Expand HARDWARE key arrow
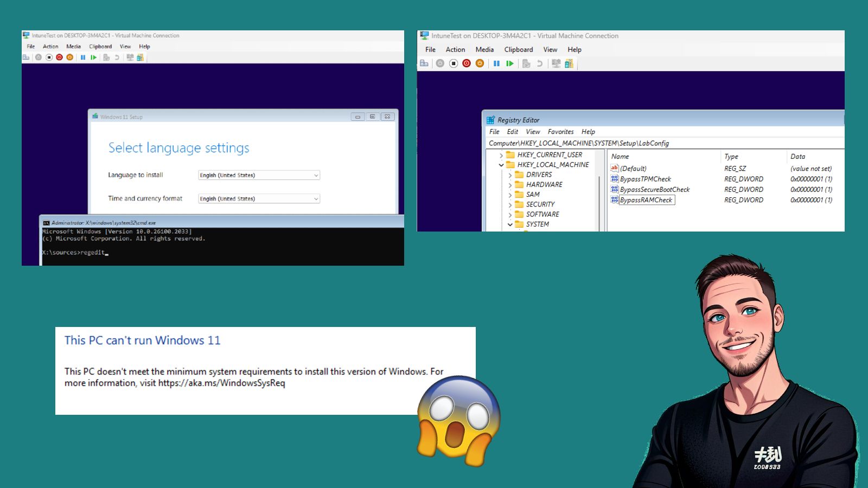 click(510, 185)
